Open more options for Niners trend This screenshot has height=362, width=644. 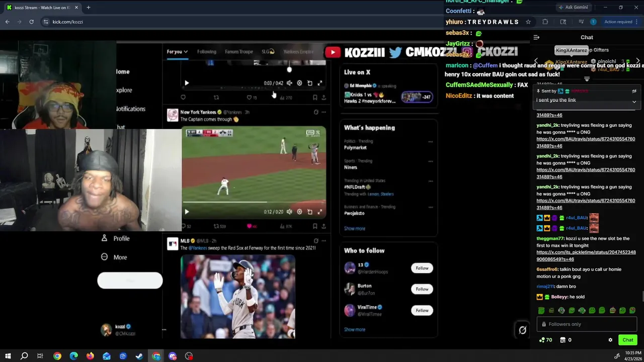tap(430, 161)
